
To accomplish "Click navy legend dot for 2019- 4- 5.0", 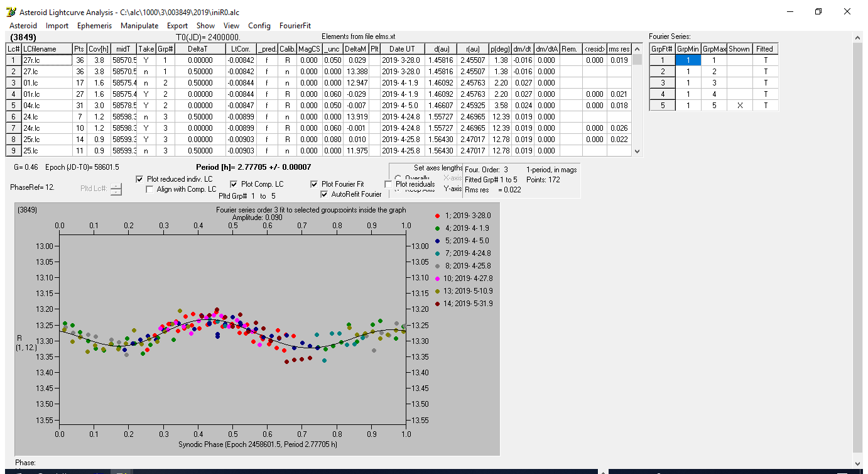I will point(437,241).
